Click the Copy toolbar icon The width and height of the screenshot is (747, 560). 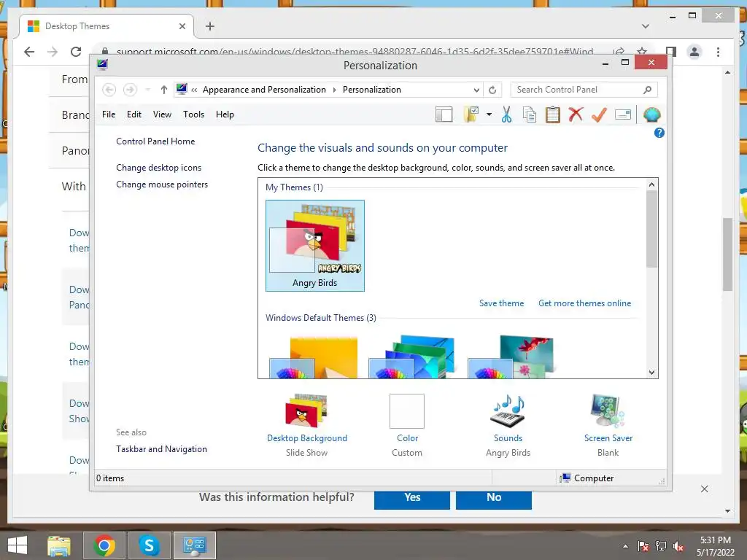530,114
